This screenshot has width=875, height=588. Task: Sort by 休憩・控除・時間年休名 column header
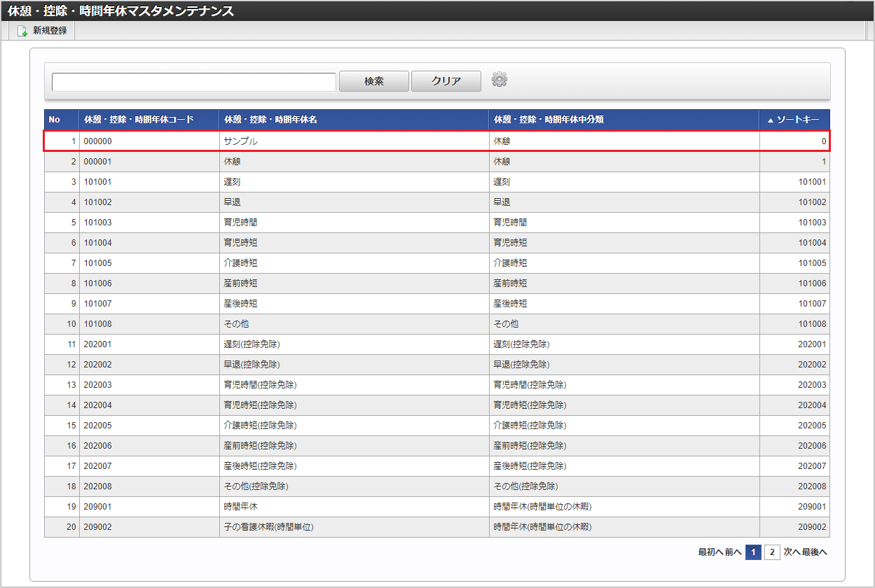click(x=270, y=120)
